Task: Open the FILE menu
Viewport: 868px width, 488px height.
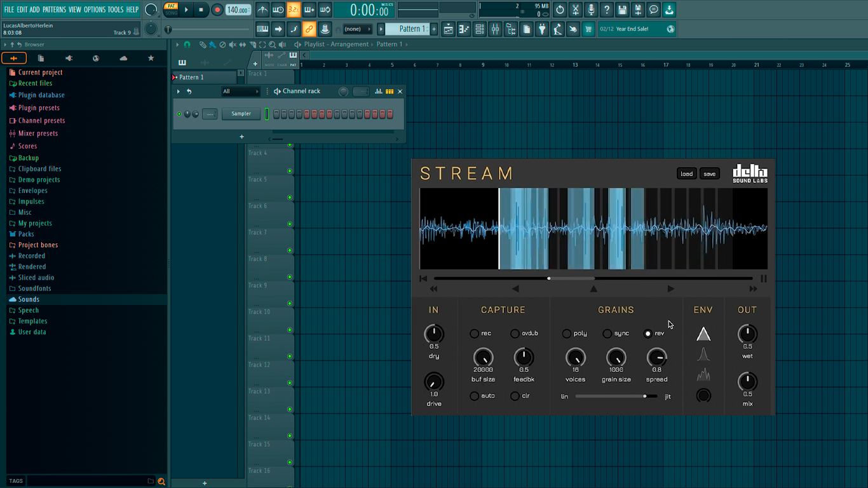Action: [x=9, y=10]
